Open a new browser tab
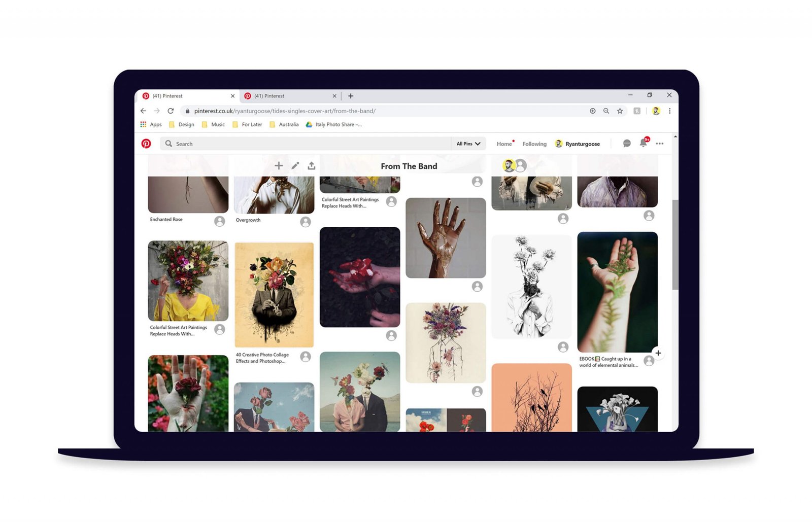 351,96
